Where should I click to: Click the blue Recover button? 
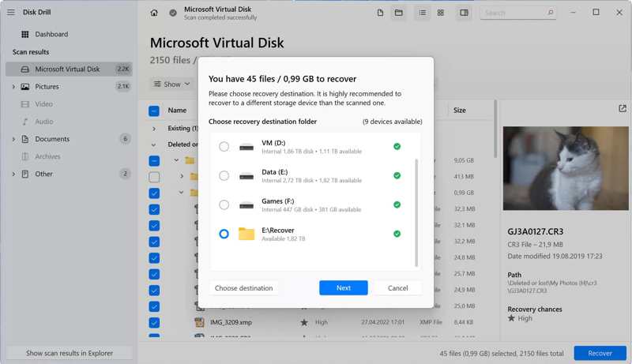pos(600,353)
